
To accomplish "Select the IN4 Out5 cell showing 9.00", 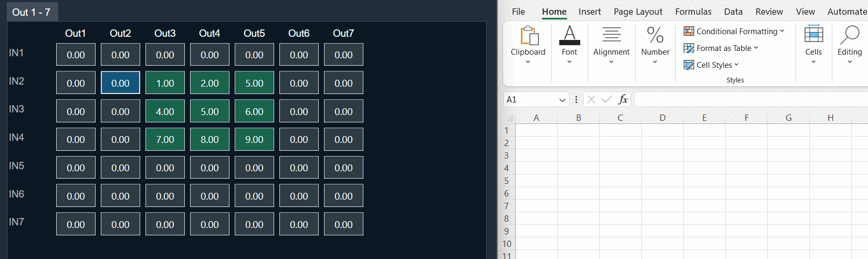I will click(x=254, y=139).
